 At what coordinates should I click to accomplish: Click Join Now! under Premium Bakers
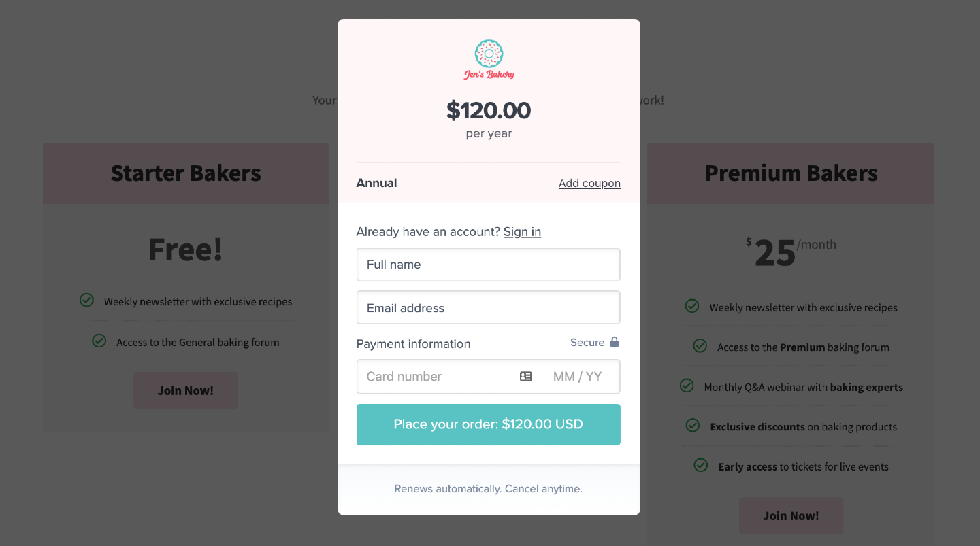[x=791, y=515]
